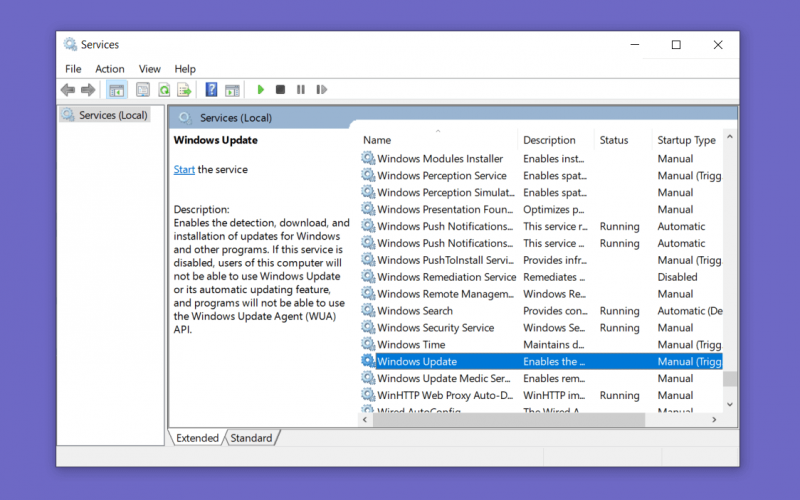
Task: Sort by the Startup Type column header
Action: 687,140
